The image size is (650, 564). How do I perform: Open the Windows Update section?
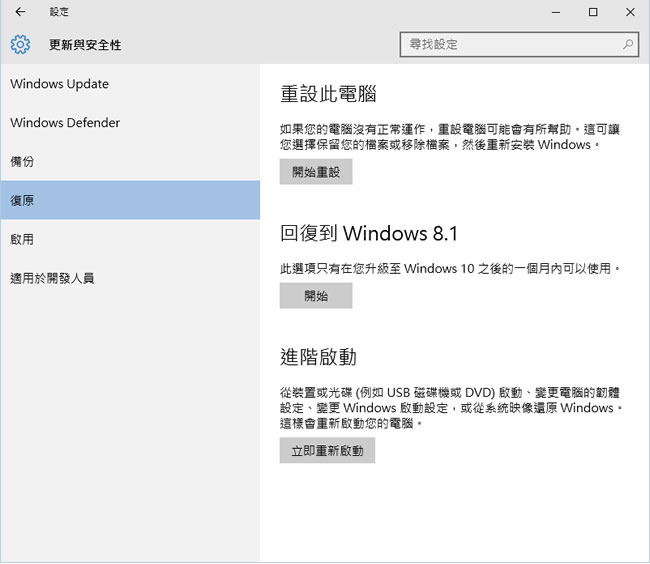click(x=59, y=84)
